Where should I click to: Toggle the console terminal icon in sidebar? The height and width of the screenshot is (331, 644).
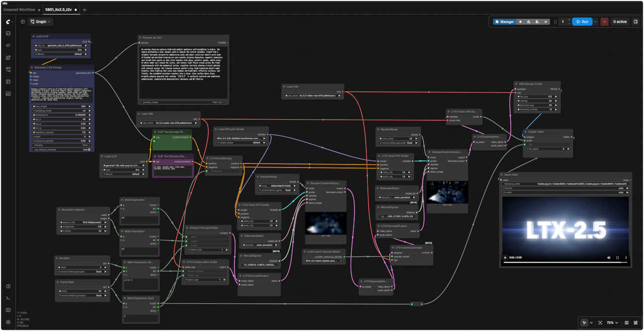[x=8, y=298]
